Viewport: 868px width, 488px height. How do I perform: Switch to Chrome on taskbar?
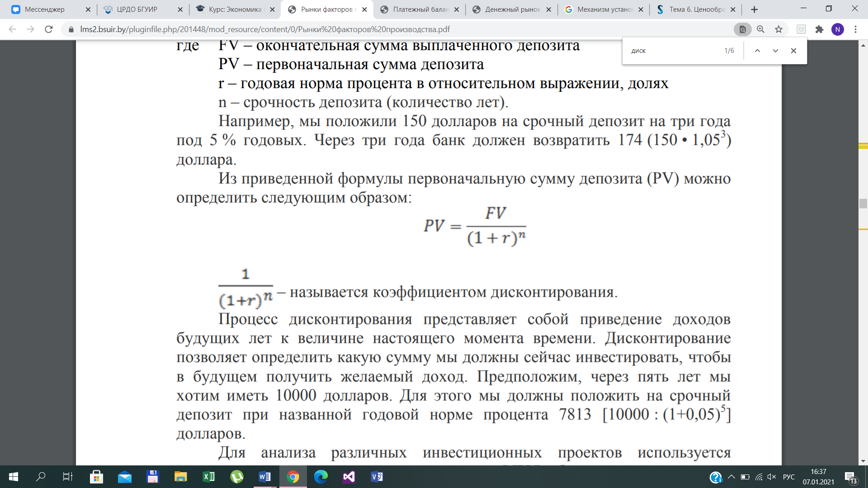point(293,477)
